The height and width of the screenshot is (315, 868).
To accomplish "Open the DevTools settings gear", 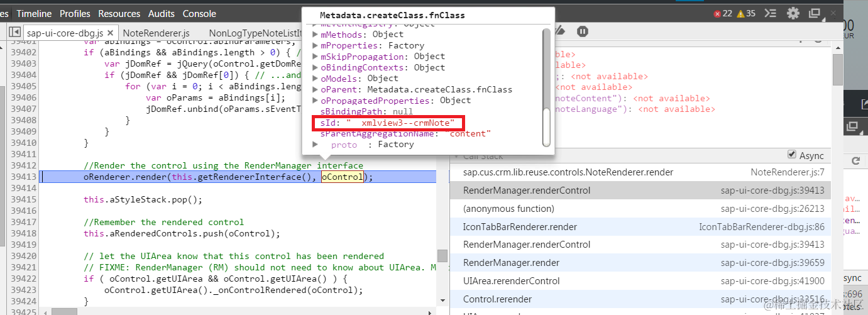I will [x=793, y=13].
